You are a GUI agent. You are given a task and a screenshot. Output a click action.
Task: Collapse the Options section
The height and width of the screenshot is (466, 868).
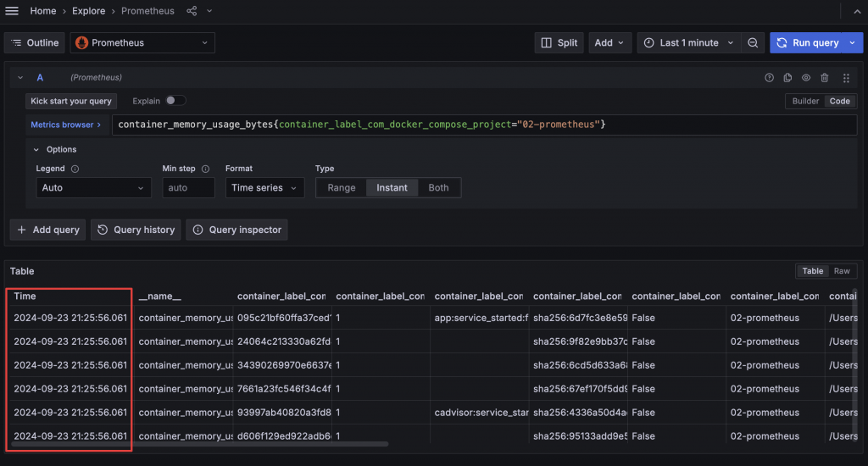click(x=36, y=149)
